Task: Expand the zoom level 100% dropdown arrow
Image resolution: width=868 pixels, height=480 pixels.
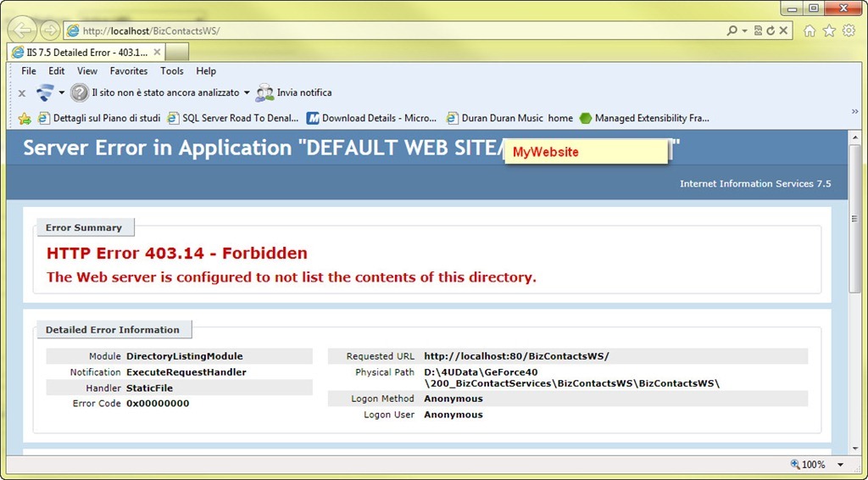Action: point(840,465)
